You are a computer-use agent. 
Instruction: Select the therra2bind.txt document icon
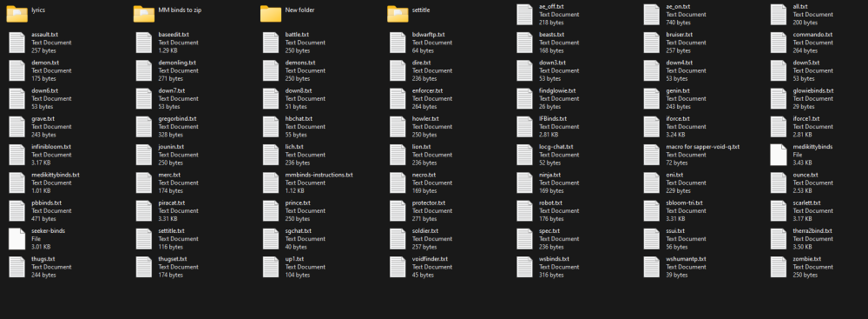pyautogui.click(x=778, y=238)
